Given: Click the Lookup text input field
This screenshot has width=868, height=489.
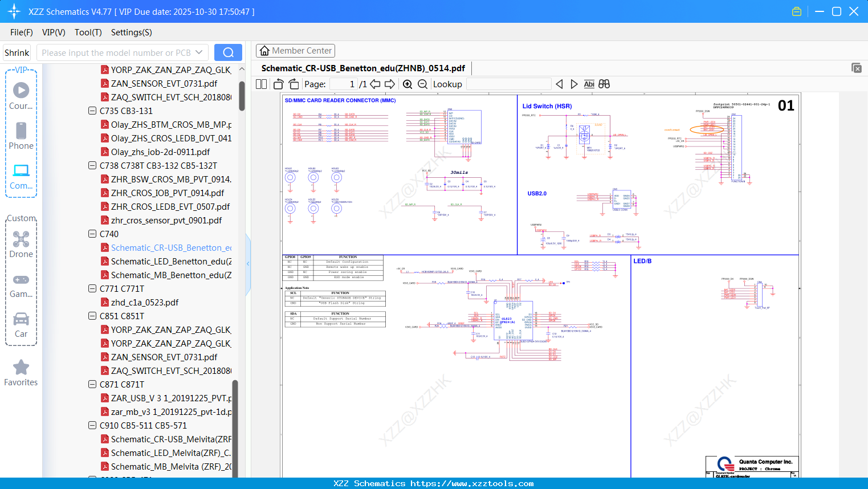Looking at the screenshot, I should 508,84.
